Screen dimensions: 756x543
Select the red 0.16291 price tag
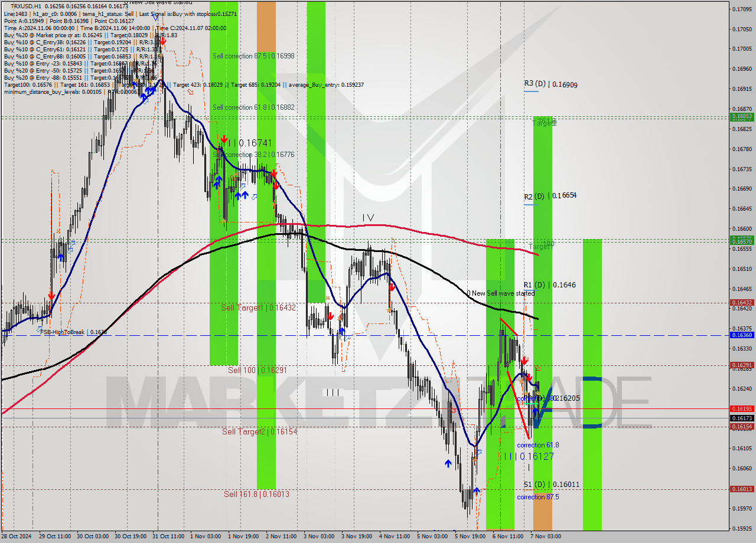tap(742, 365)
